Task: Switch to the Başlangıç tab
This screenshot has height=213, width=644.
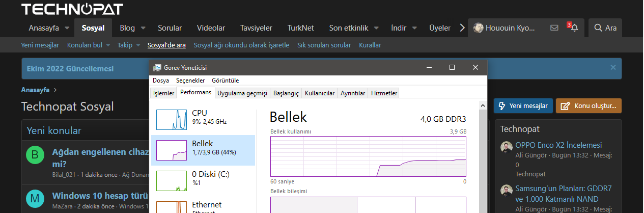Action: coord(286,93)
